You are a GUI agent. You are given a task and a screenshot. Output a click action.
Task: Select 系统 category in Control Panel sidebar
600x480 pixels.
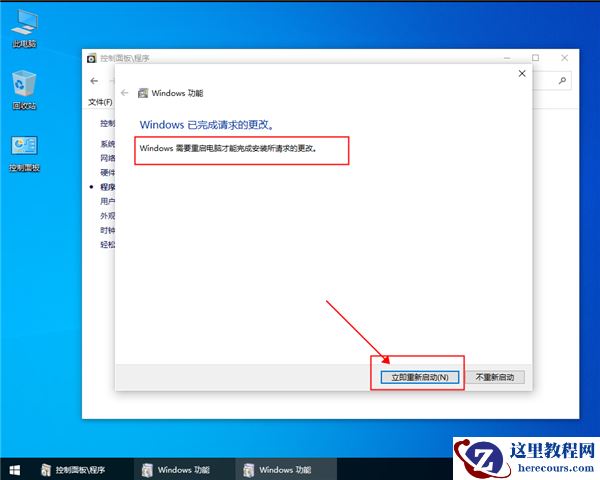(108, 144)
